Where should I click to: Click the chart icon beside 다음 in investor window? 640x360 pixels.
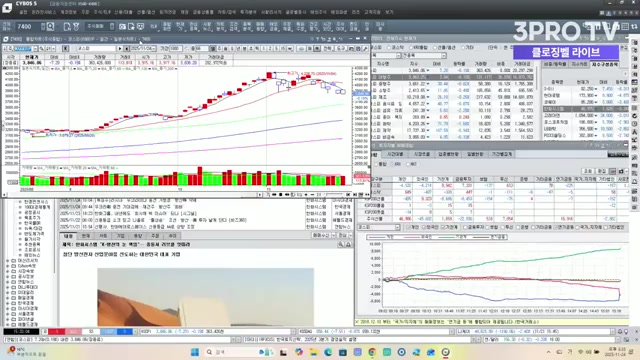tap(613, 171)
